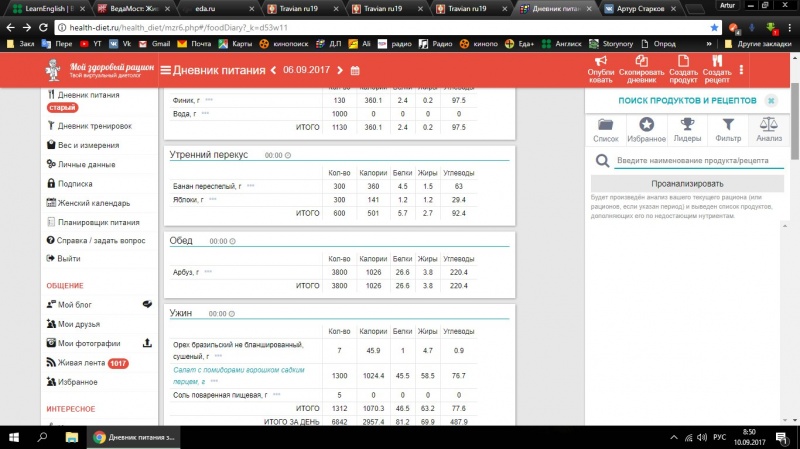Click the product search input field
Screen dimensions: 800x449
tap(690, 161)
